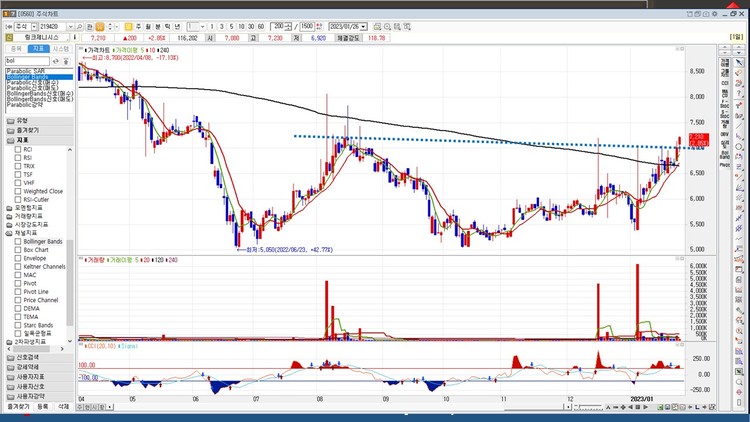Click the 사용자지표 folder
The image size is (750, 422).
(x=40, y=377)
